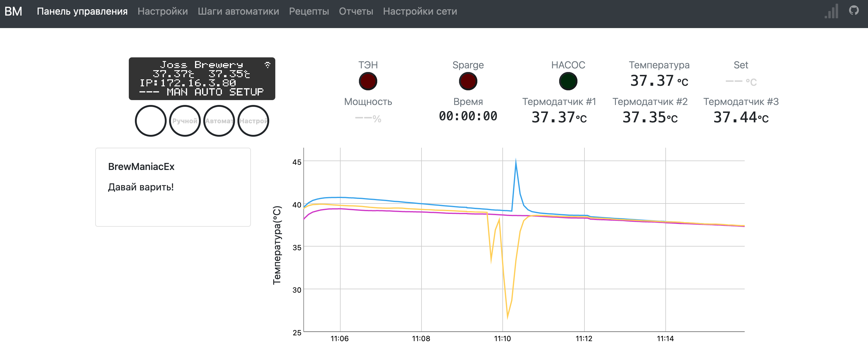Screen dimensions: 868x357
Task: Click the Автомат round button
Action: click(x=219, y=121)
